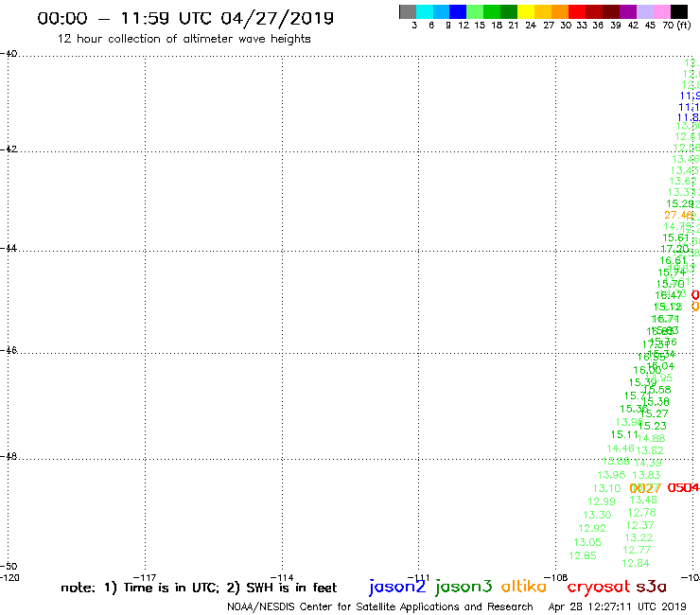Click the subtitle '12 hour collection of altimeter wave heights'
Image resolution: width=700 pixels, height=615 pixels.
pyautogui.click(x=184, y=39)
